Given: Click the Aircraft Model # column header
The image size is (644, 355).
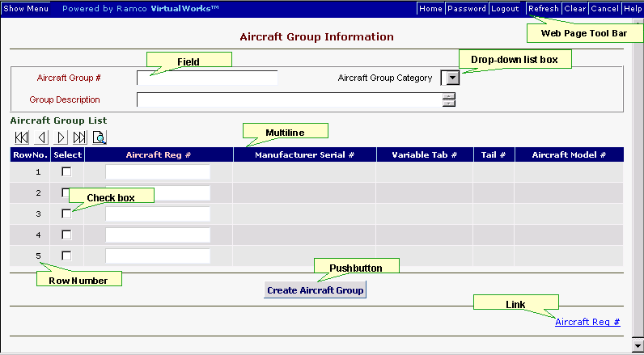Looking at the screenshot, I should [570, 154].
